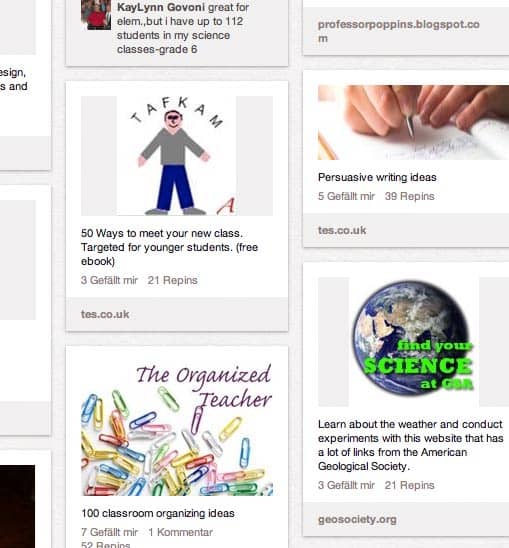
Task: Click the 100 classroom organizing ideas description
Action: tap(158, 513)
